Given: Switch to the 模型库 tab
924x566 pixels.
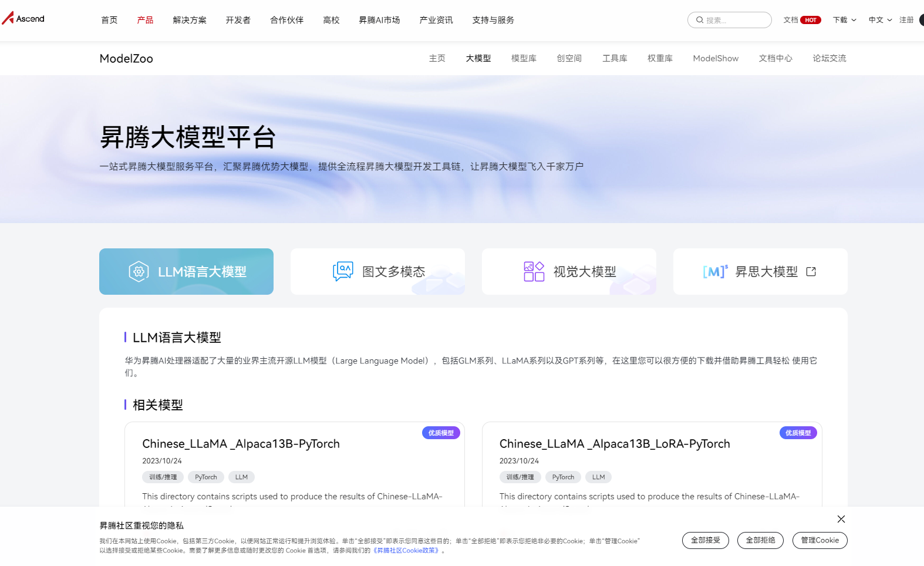Looking at the screenshot, I should [x=524, y=58].
